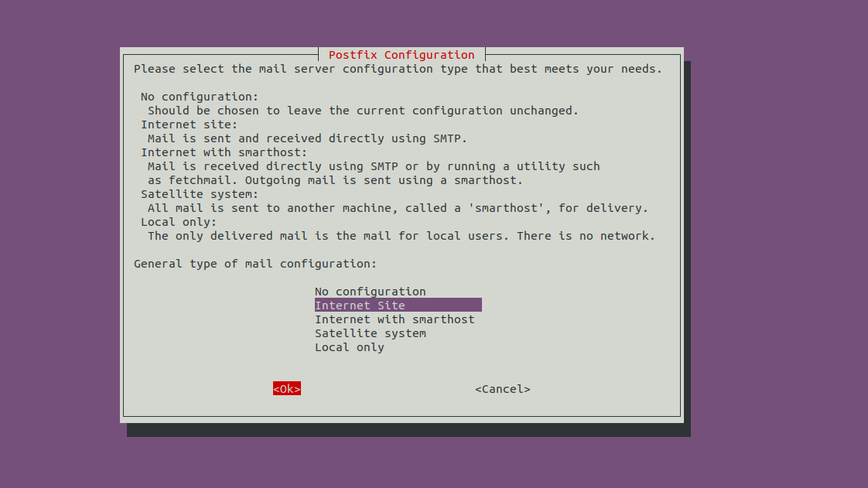This screenshot has height=488, width=868.
Task: Click "Mail is received directly using SMTP or" line
Action: click(x=374, y=166)
